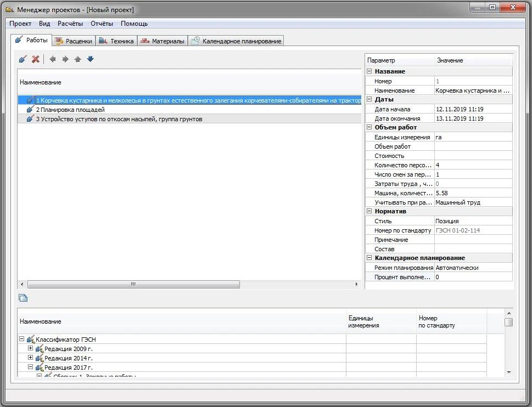The height and width of the screenshot is (407, 532).
Task: Click the right arrow toolbar icon
Action: [65, 59]
